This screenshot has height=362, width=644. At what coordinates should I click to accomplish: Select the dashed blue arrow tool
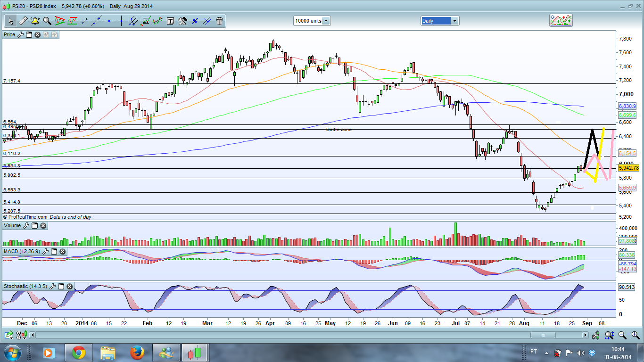(195, 21)
